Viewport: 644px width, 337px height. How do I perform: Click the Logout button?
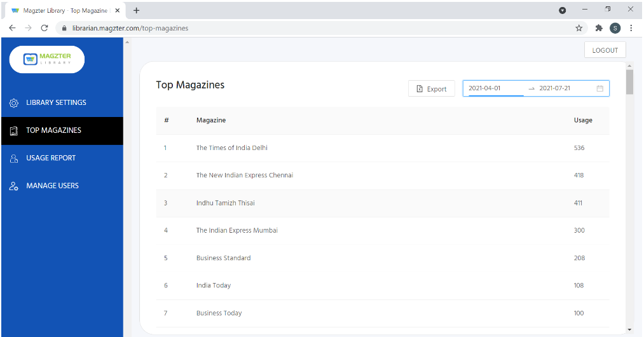tap(605, 50)
